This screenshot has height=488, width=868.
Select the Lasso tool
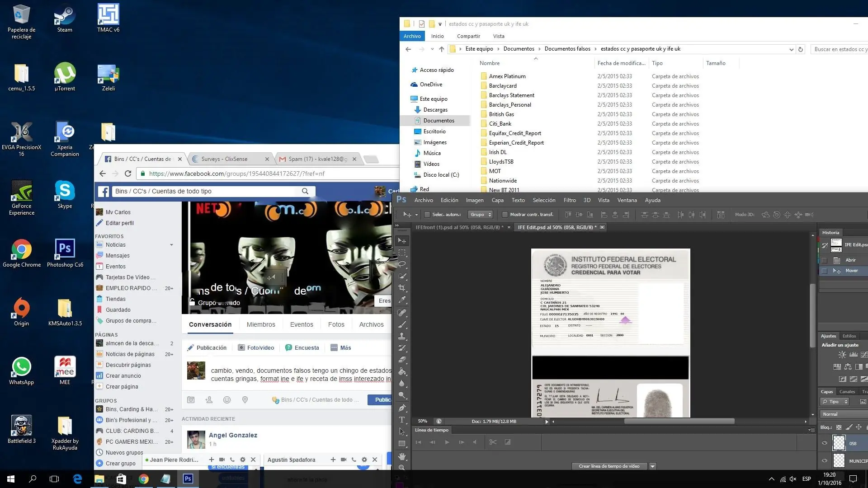point(402,264)
